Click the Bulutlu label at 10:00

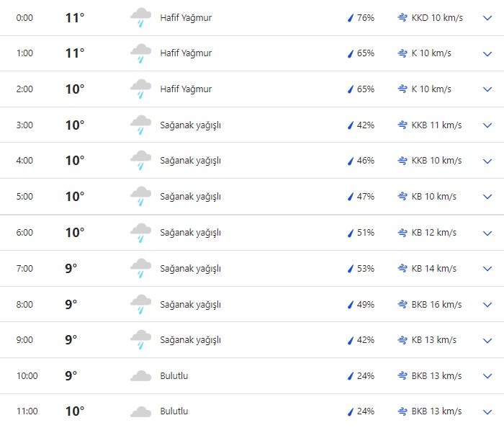(174, 376)
